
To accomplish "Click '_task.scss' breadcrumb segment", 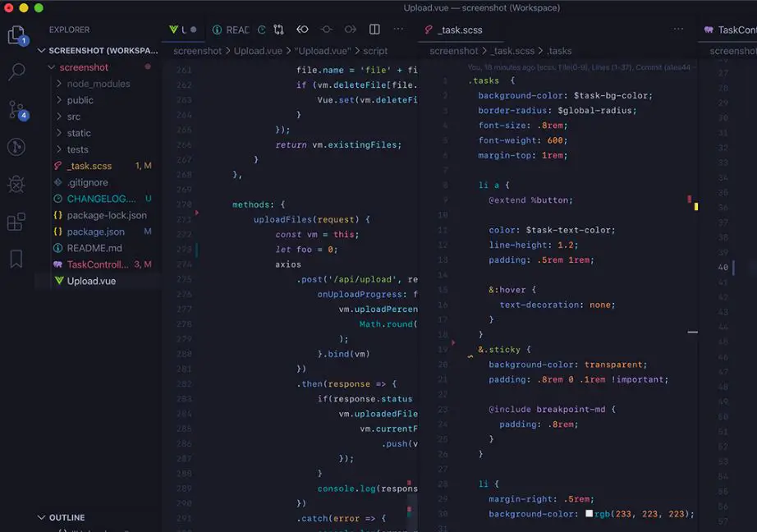I will (512, 51).
